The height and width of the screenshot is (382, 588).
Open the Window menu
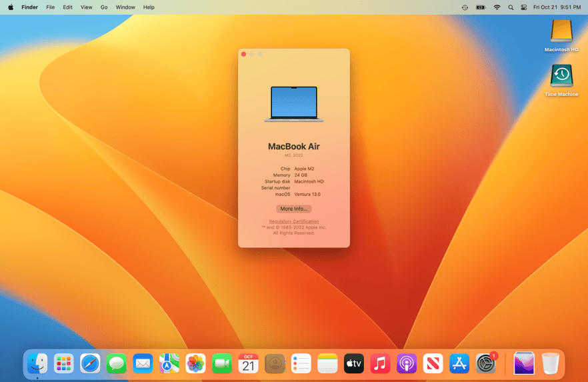[125, 7]
